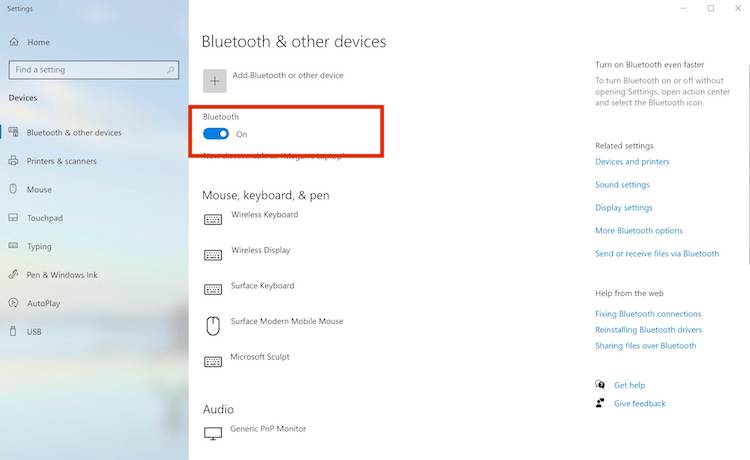Click the Mouse icon in sidebar
This screenshot has height=460, width=750.
point(13,189)
